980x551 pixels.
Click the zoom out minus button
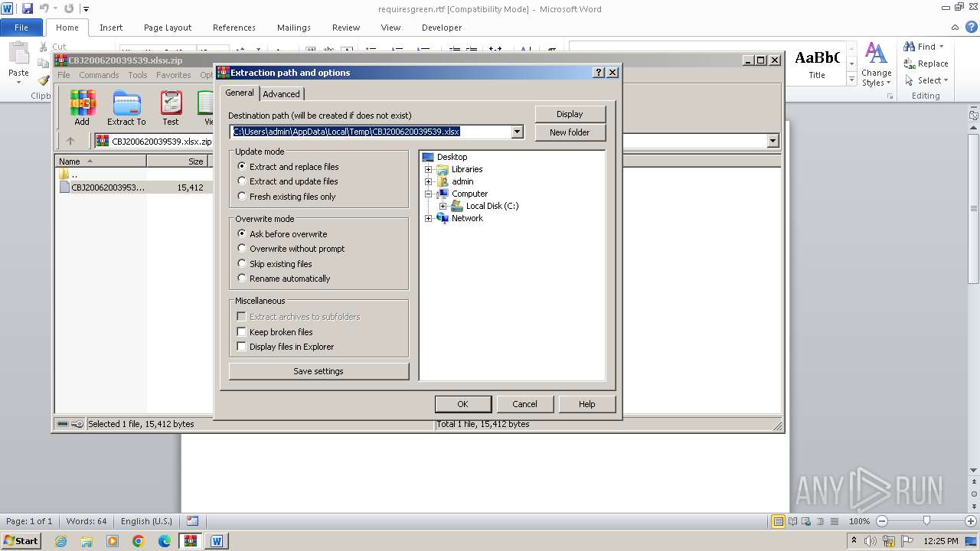881,521
